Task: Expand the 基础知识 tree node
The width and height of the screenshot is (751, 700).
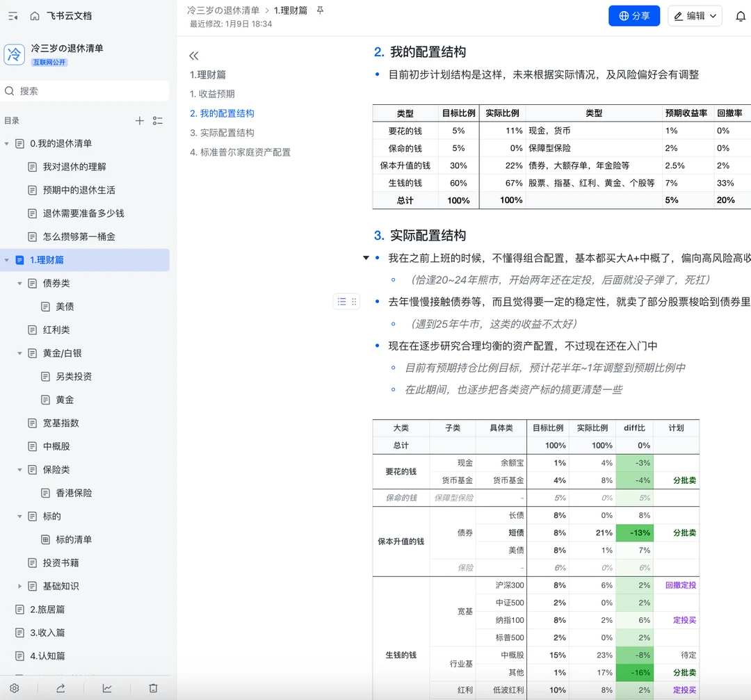Action: pos(20,587)
